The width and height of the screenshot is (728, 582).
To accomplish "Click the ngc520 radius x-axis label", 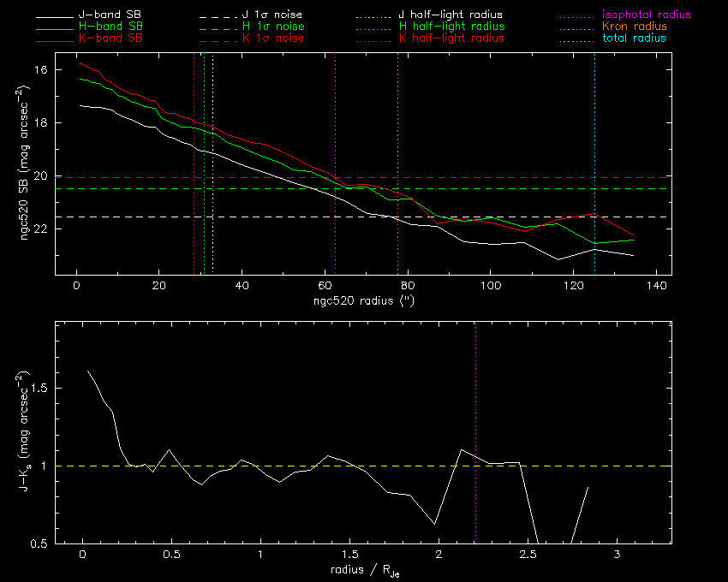I will (x=364, y=301).
